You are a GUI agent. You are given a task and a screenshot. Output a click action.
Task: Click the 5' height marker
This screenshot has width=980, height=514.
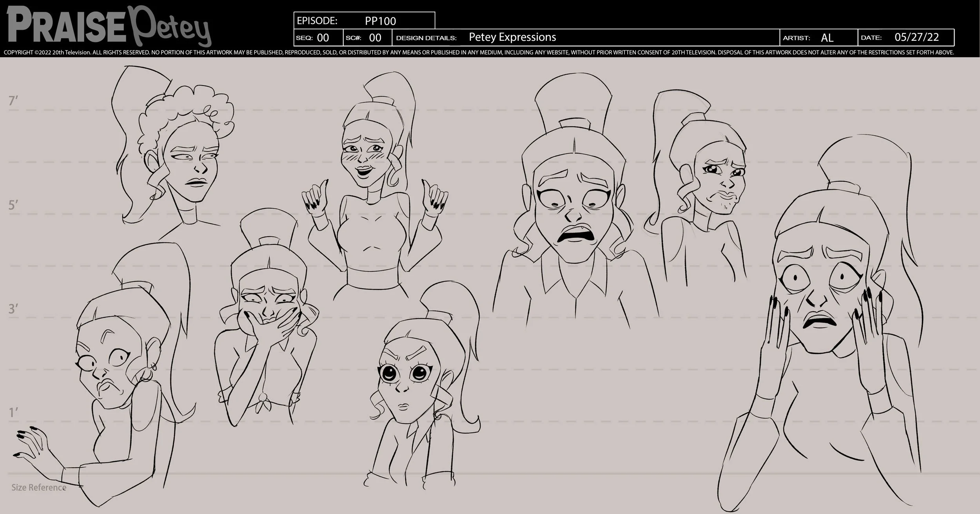click(x=13, y=205)
